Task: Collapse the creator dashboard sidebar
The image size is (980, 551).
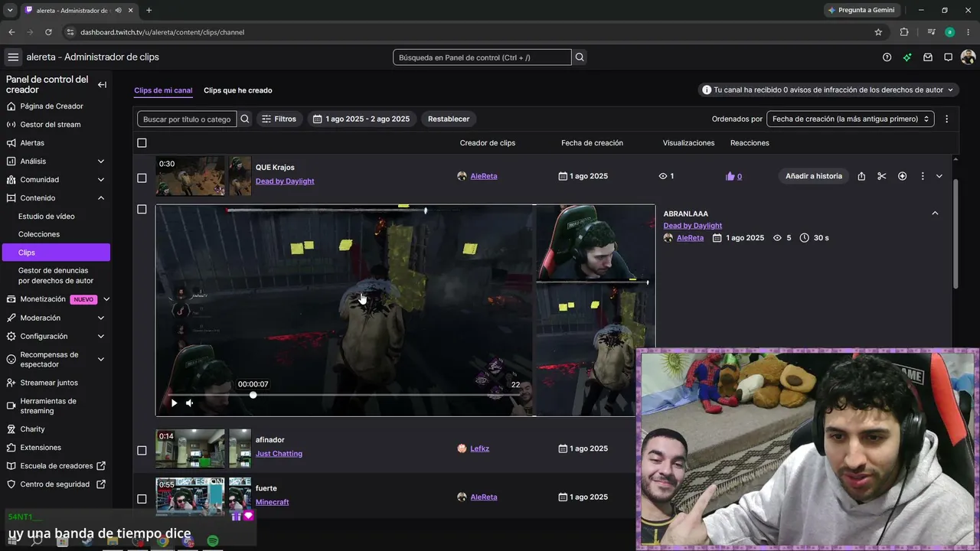Action: click(102, 85)
